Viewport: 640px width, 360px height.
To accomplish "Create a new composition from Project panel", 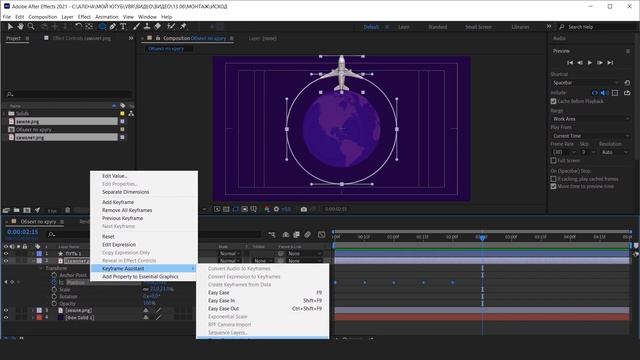I will (x=27, y=210).
